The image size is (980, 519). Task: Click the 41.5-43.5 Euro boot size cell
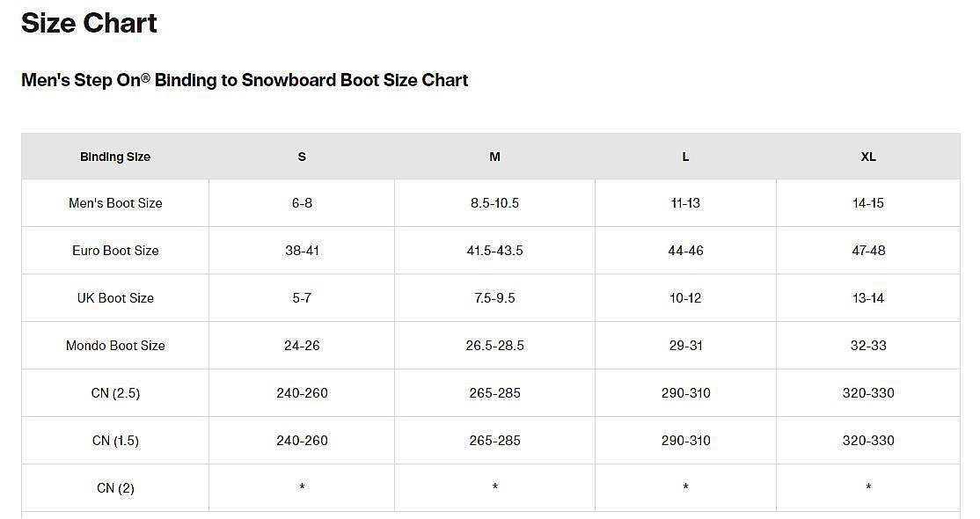494,251
